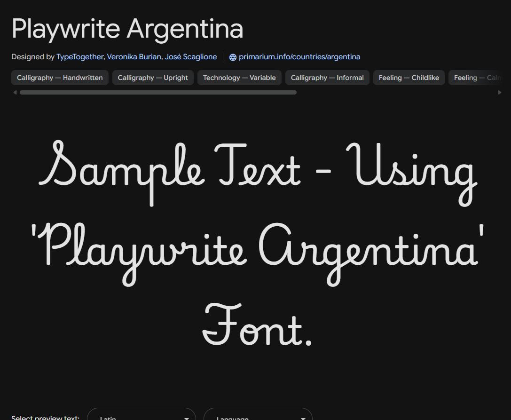The image size is (511, 420).
Task: Visit primarium.info/countries/argentina link
Action: [x=299, y=57]
